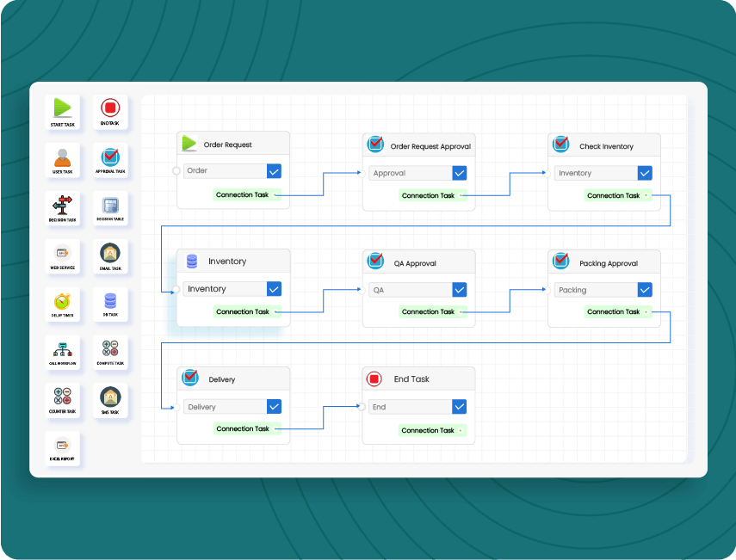Click Connection Task in Order Request Approval node
This screenshot has width=736, height=560.
pos(428,196)
